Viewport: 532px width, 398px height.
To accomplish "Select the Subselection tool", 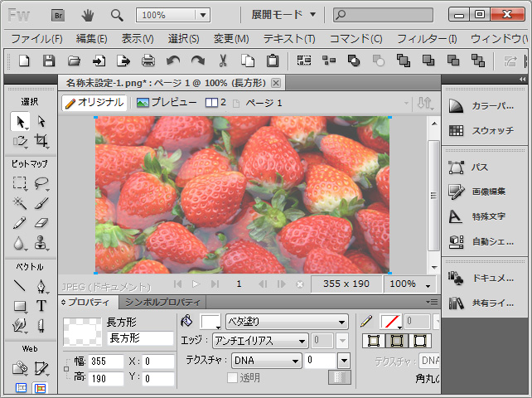I will [x=41, y=122].
